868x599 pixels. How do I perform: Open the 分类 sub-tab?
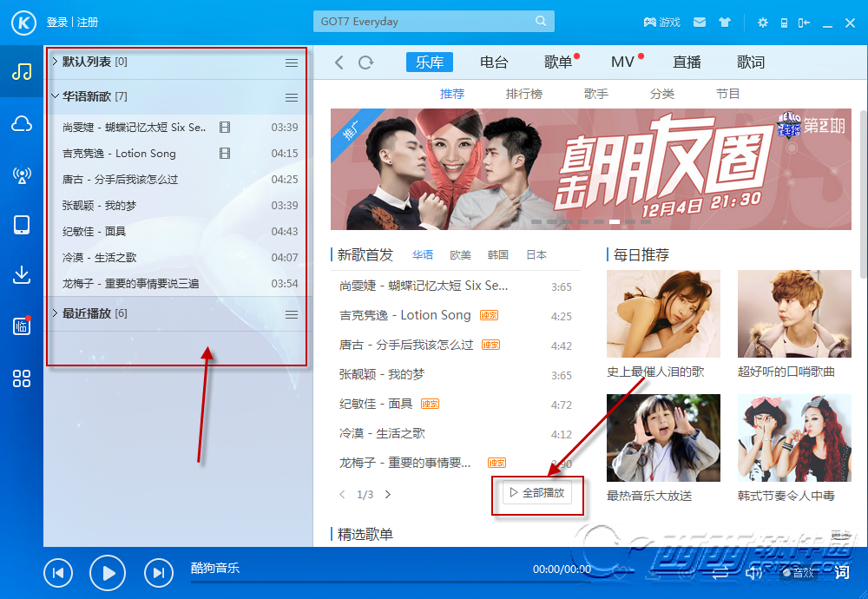(x=661, y=94)
